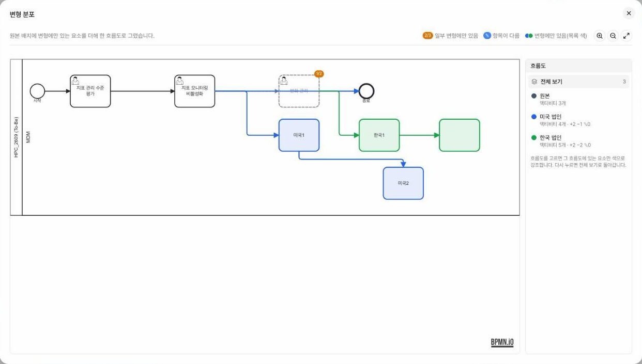This screenshot has width=642, height=364.
Task: Click the gray dot beside 원본
Action: 534,96
